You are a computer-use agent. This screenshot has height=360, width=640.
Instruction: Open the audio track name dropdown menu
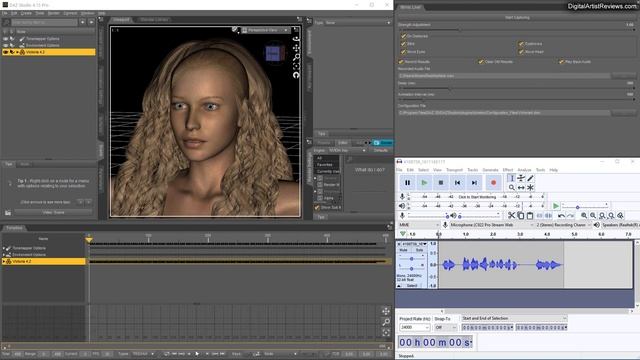click(x=415, y=244)
